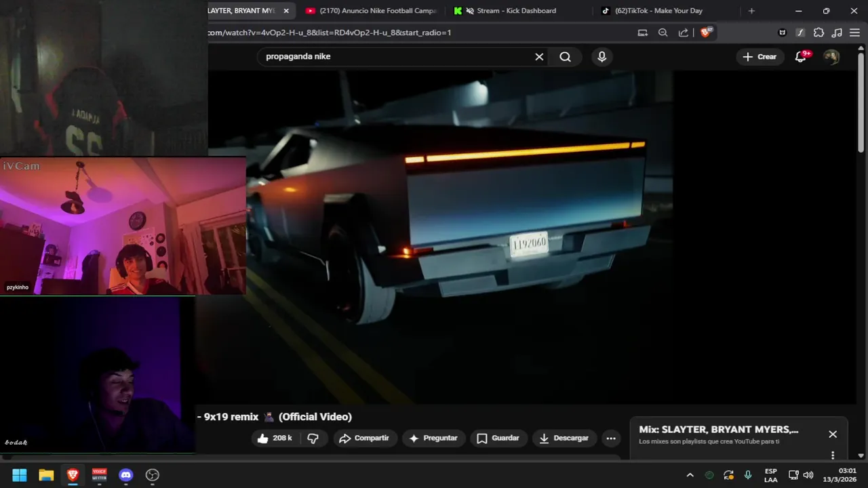This screenshot has width=868, height=488.
Task: Mute the Stream - Kick Dashboard tab audio icon
Action: point(470,11)
